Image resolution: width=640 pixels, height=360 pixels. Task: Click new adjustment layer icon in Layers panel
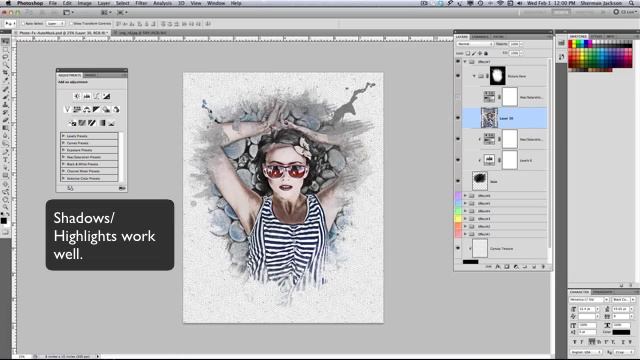point(516,267)
